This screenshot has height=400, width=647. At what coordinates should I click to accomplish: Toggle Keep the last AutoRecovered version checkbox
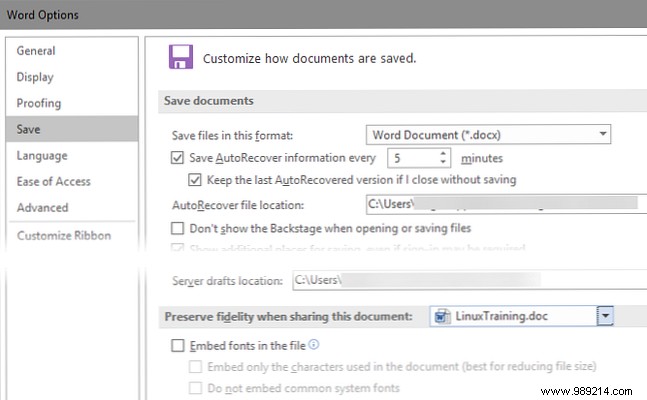point(195,180)
